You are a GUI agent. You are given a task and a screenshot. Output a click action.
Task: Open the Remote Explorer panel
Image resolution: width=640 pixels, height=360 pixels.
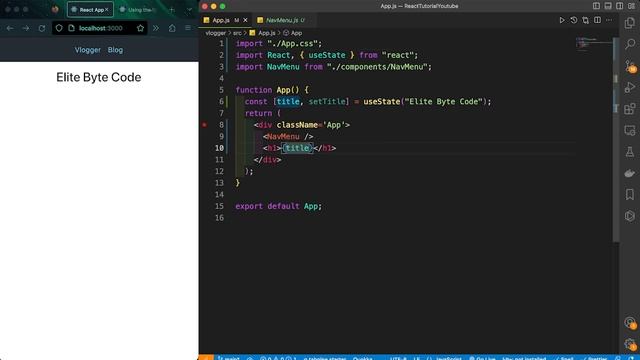630,131
